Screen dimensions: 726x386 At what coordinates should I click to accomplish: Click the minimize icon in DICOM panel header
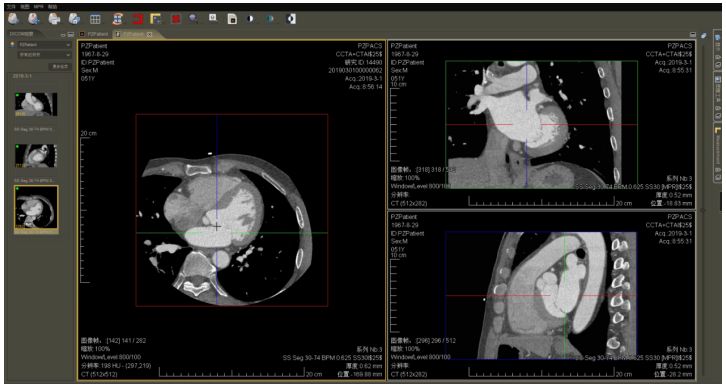[x=63, y=35]
